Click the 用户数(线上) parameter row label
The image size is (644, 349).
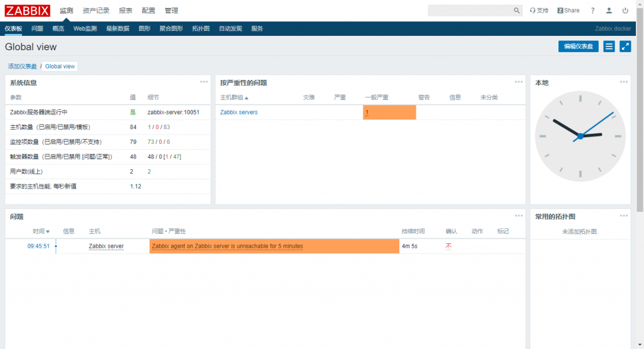point(26,171)
